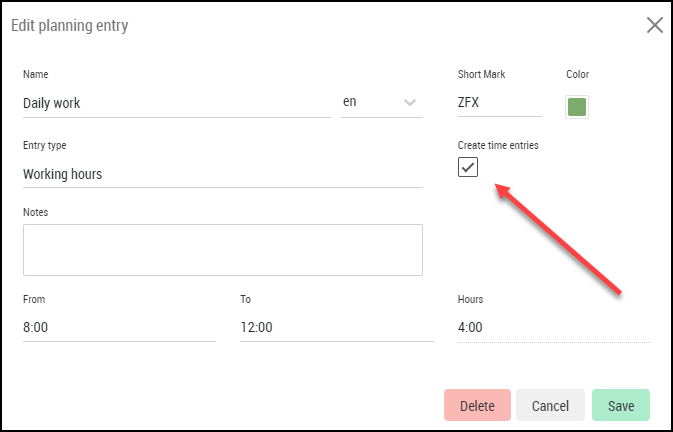Open the green Color swatch picker
673x432 pixels.
point(577,107)
